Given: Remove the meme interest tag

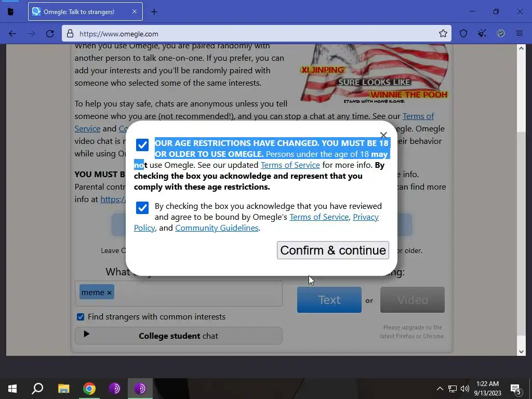Looking at the screenshot, I should tap(109, 292).
